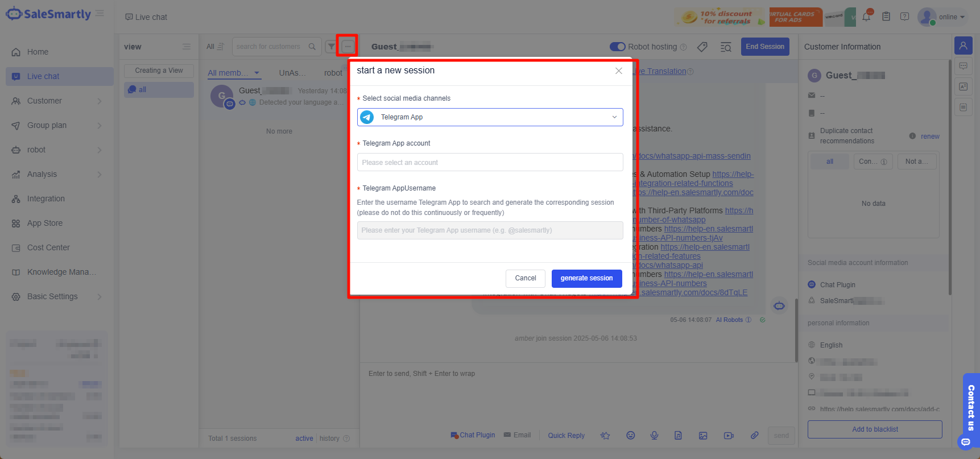Click the Telegram AppUsername input field
This screenshot has width=980, height=459.
click(x=490, y=230)
